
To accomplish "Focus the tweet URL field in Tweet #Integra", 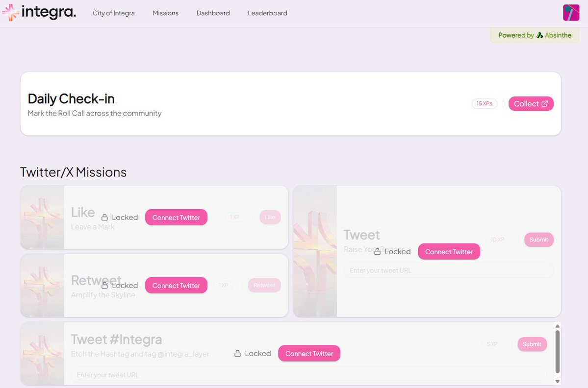I will [309, 375].
